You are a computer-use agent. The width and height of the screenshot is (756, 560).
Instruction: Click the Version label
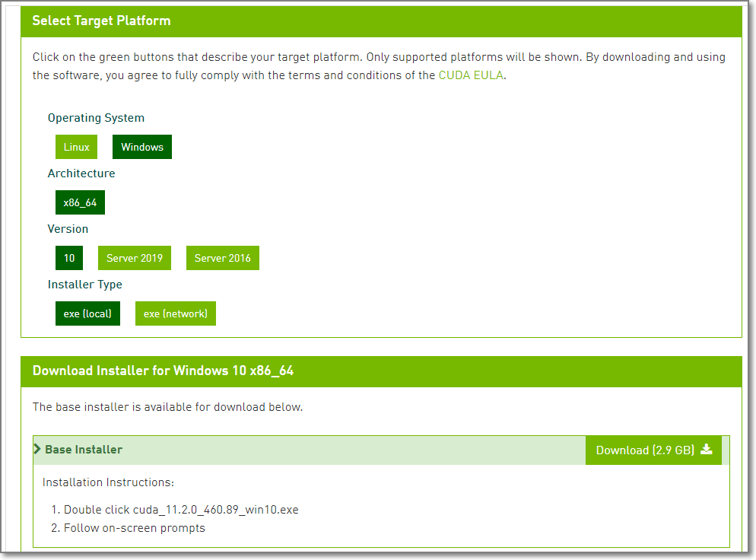pyautogui.click(x=68, y=229)
